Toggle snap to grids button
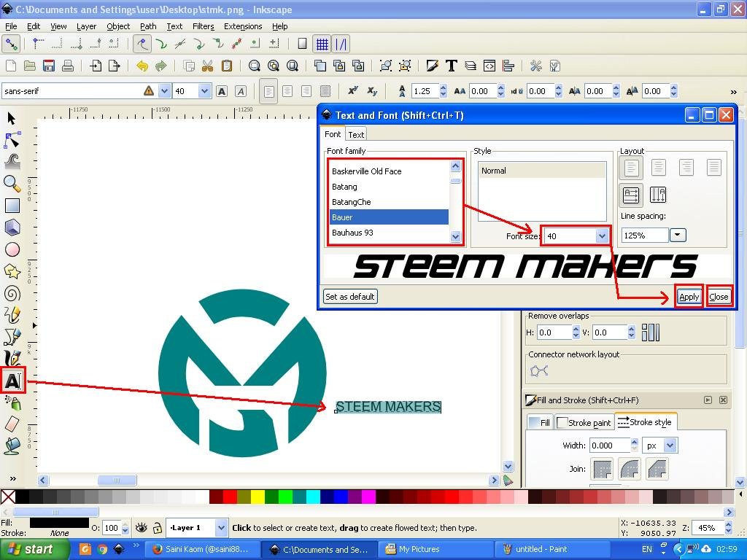Screen dimensions: 747x560 pos(322,44)
